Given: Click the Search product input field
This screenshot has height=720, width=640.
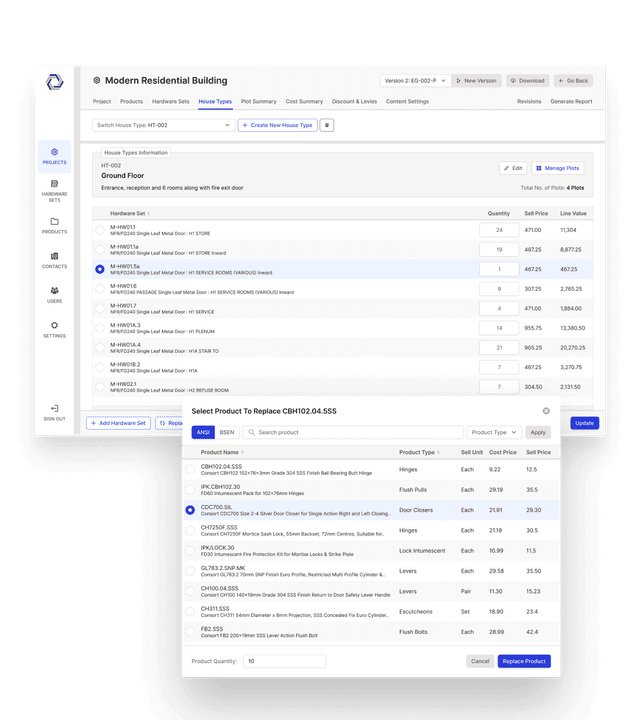Looking at the screenshot, I should (355, 432).
